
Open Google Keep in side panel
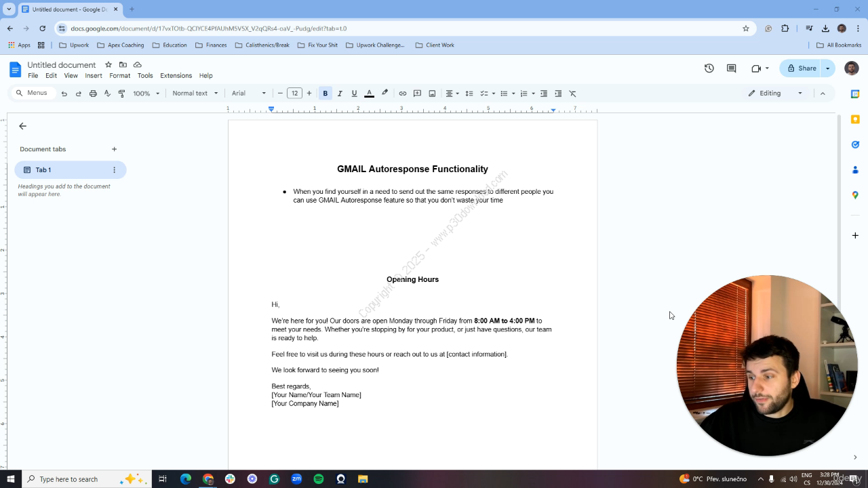coord(855,119)
